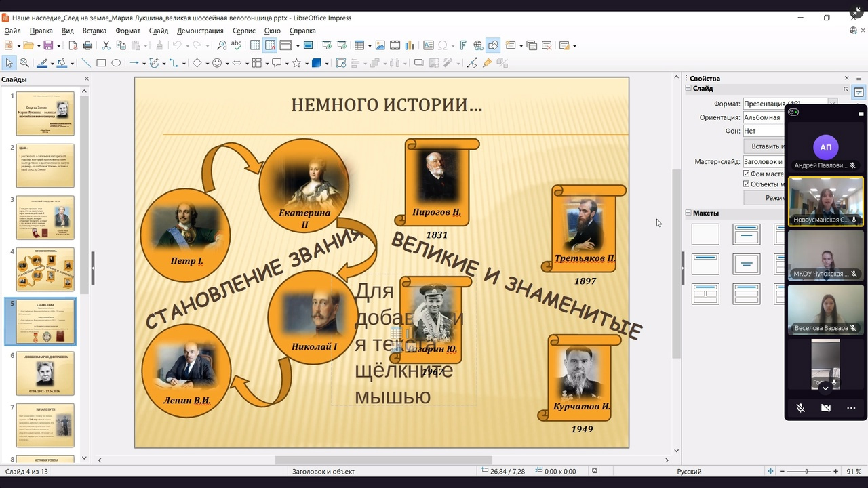Select the Cut scissors icon
868x488 pixels.
(x=106, y=45)
